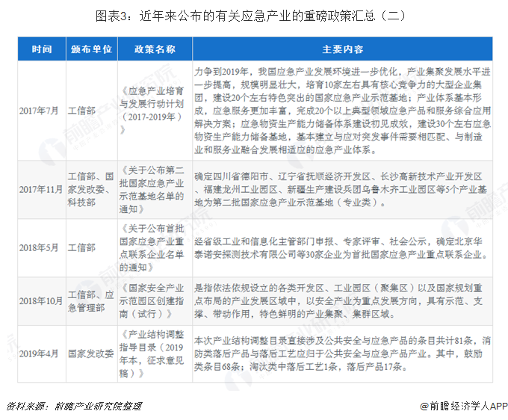This screenshot has height=420, width=508.
Task: Click content text starting '确定四川省德阳市、辽宁省抚顺'
Action: coord(341,190)
